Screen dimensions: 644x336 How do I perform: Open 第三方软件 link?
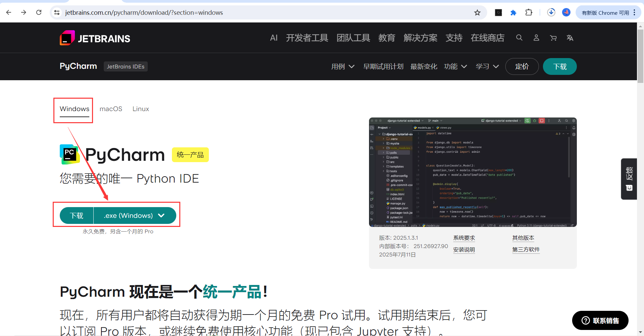[x=526, y=250]
